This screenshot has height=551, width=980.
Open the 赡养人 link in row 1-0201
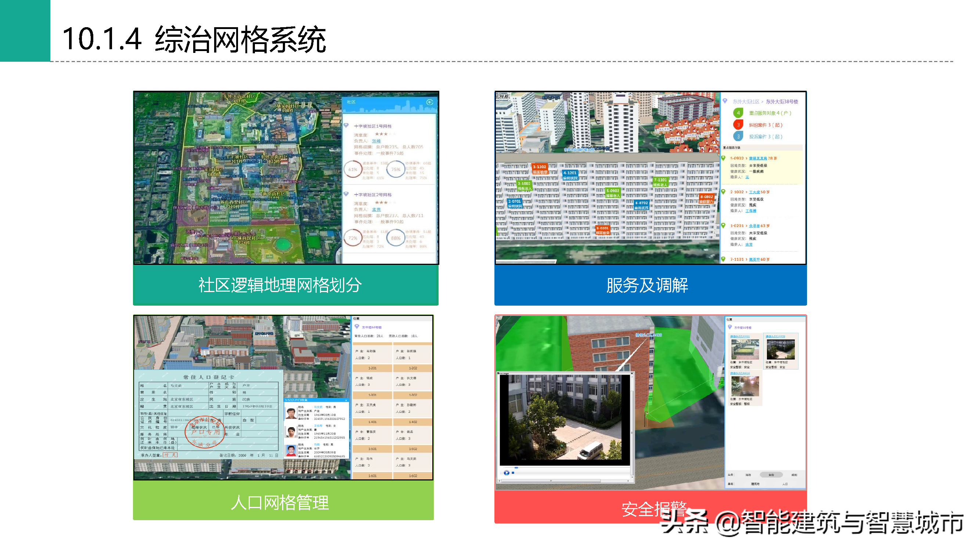point(749,245)
